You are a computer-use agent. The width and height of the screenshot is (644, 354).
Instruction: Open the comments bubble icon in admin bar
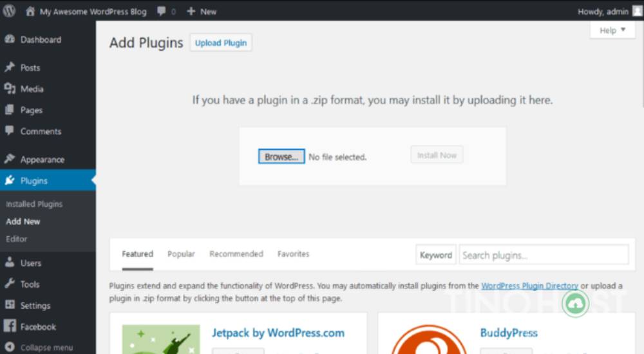tap(162, 11)
